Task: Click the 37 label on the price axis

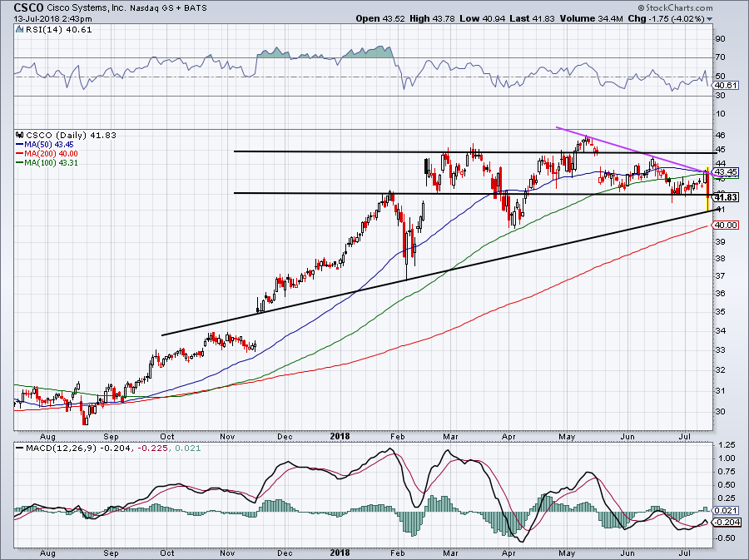Action: (721, 276)
